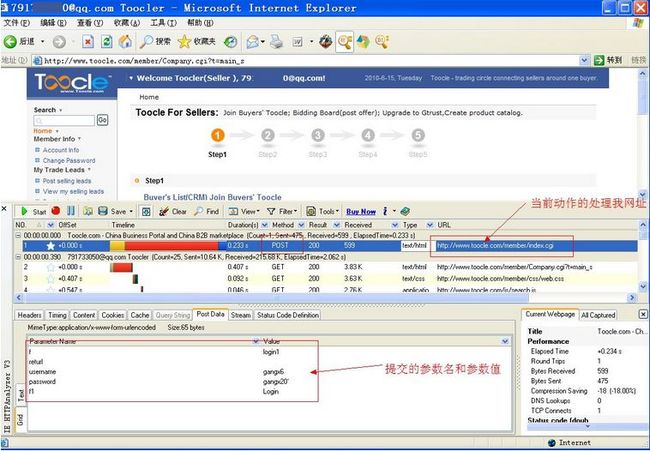Collapse the 791733050@qq.com Toocler group
Image resolution: width=650 pixels, height=451 pixels.
point(18,257)
